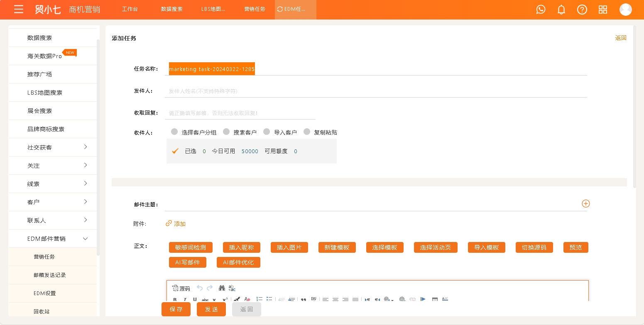Switch to the 工作台 tab

130,9
